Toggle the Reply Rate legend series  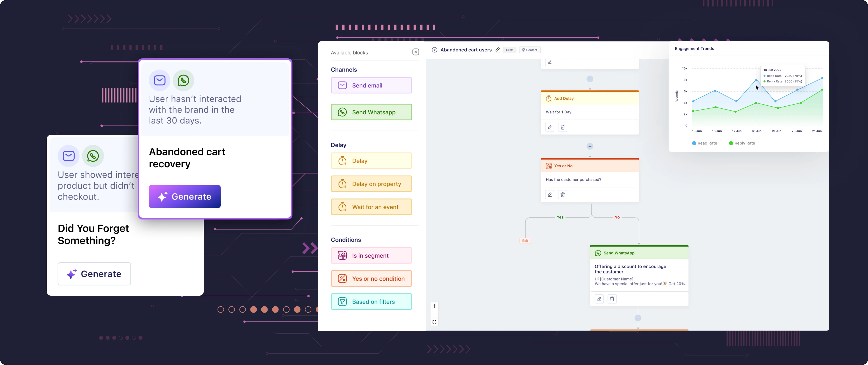742,143
